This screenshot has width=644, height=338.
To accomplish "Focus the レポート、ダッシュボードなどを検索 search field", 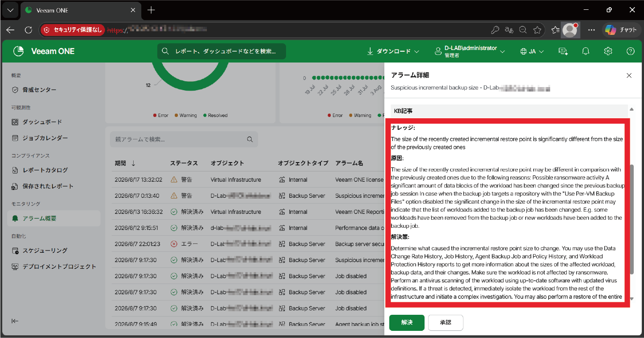I will tap(222, 51).
